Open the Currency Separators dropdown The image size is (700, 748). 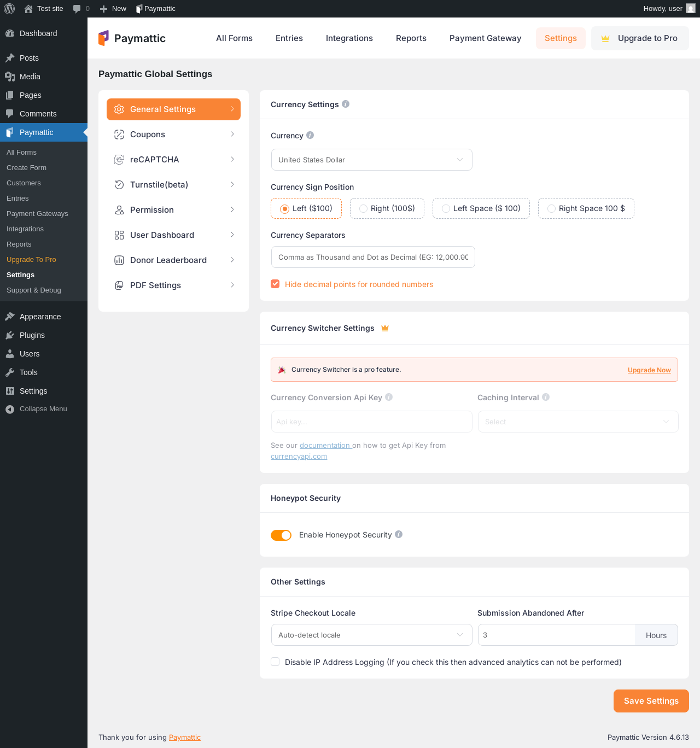[x=373, y=257]
